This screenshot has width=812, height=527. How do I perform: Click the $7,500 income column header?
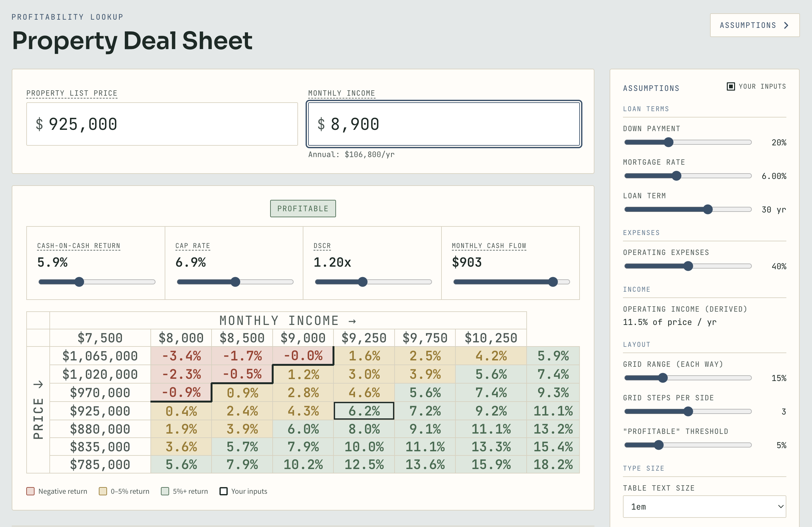pos(100,338)
